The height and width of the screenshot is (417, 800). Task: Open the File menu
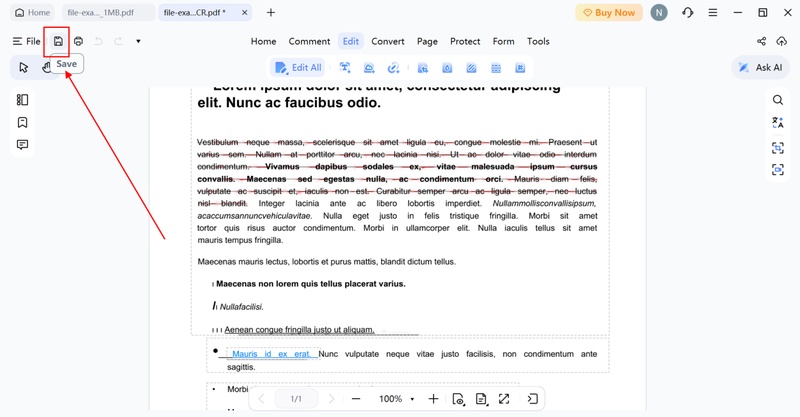27,41
